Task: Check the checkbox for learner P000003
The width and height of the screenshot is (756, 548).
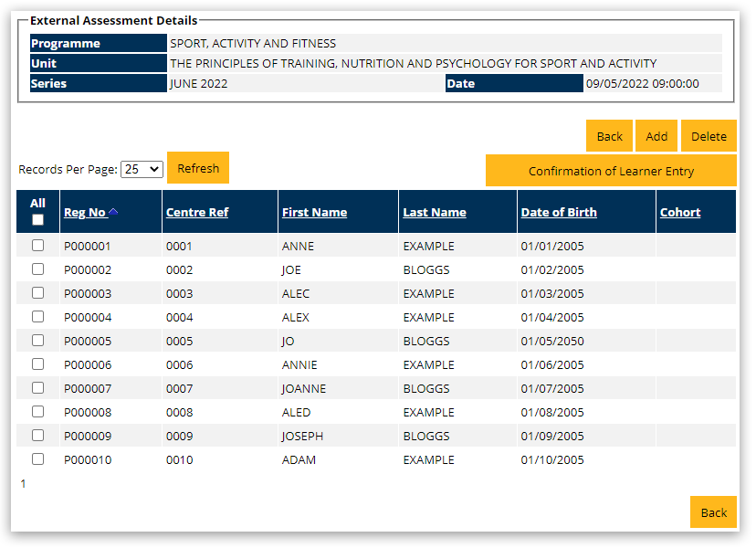Action: coord(37,292)
